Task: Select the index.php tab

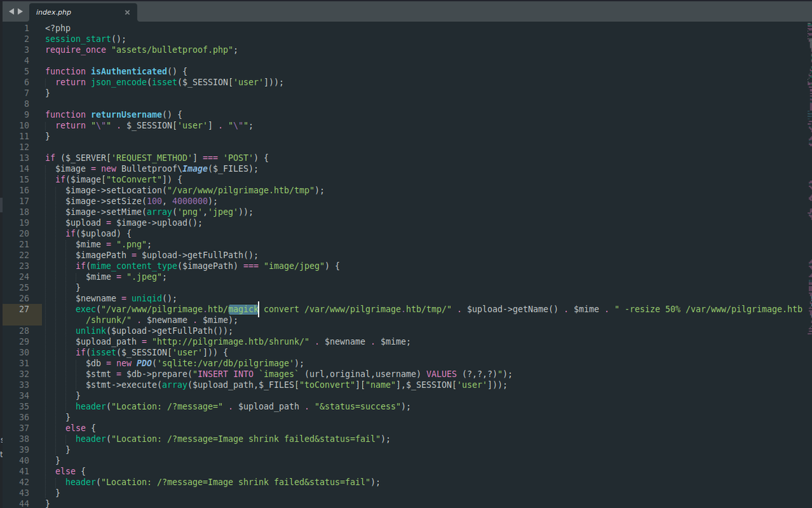Action: pos(82,12)
